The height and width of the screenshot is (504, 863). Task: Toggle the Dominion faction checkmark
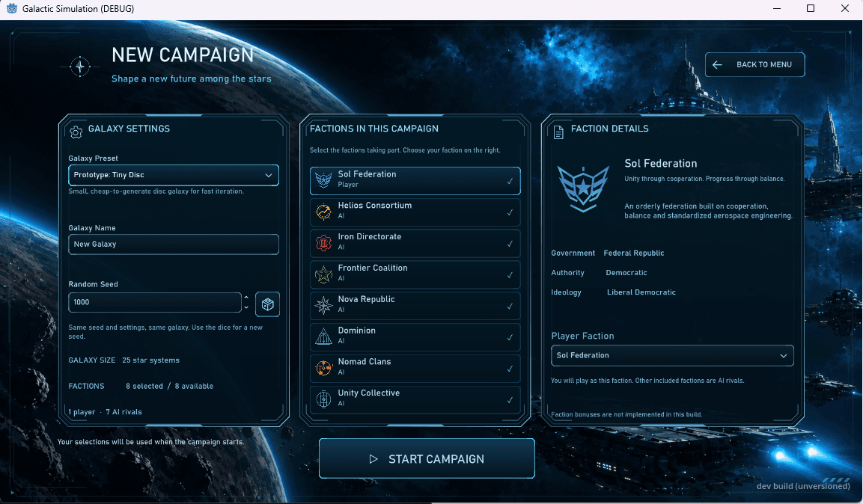(510, 338)
